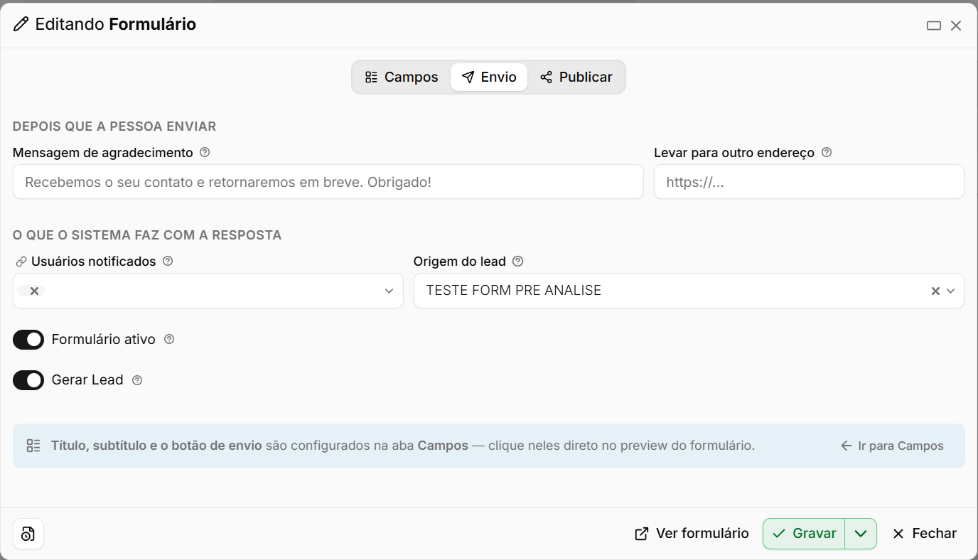Click 'O QUE O SISTEMA FAZ COM A RESPOSTA' heading
The image size is (978, 560).
tap(147, 235)
